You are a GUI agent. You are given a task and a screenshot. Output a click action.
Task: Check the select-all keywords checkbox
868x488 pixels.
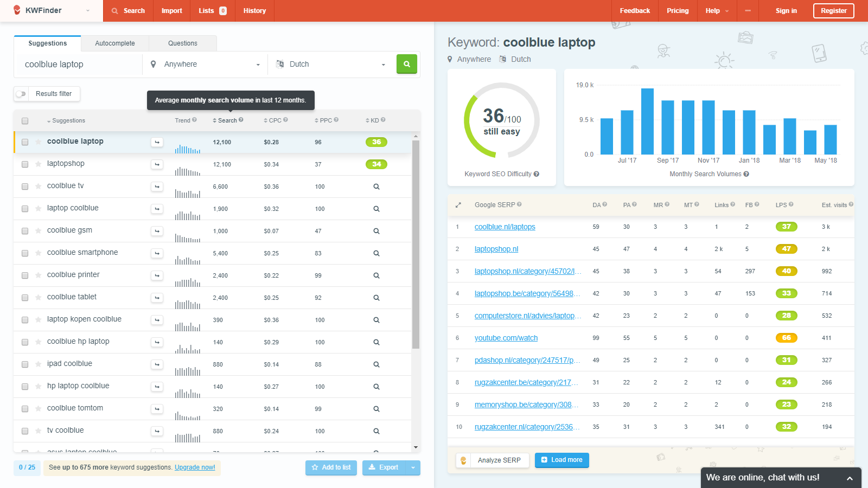pos(25,121)
